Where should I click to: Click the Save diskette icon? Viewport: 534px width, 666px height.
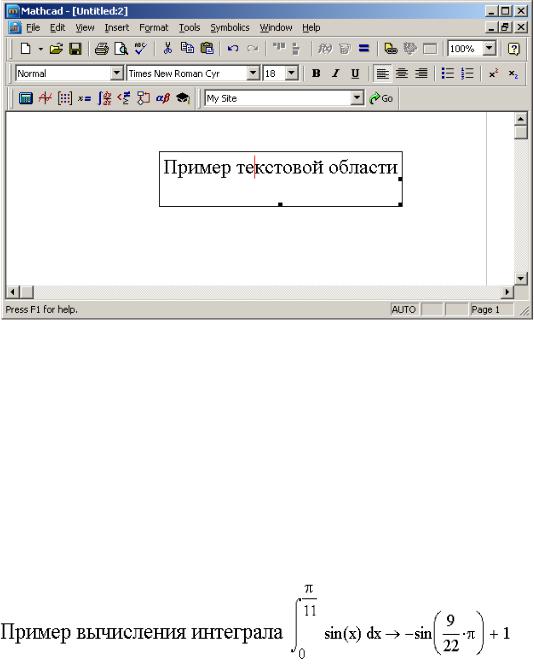pos(75,49)
